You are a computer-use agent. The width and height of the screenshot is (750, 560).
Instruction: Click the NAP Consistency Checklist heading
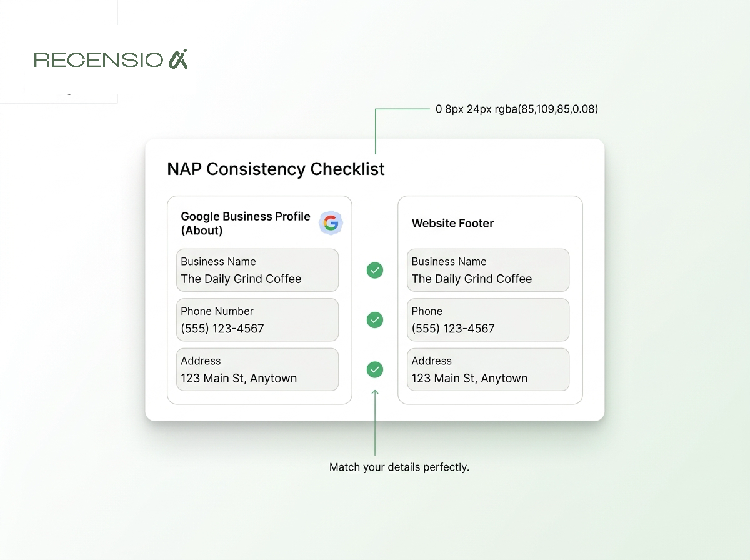click(276, 169)
